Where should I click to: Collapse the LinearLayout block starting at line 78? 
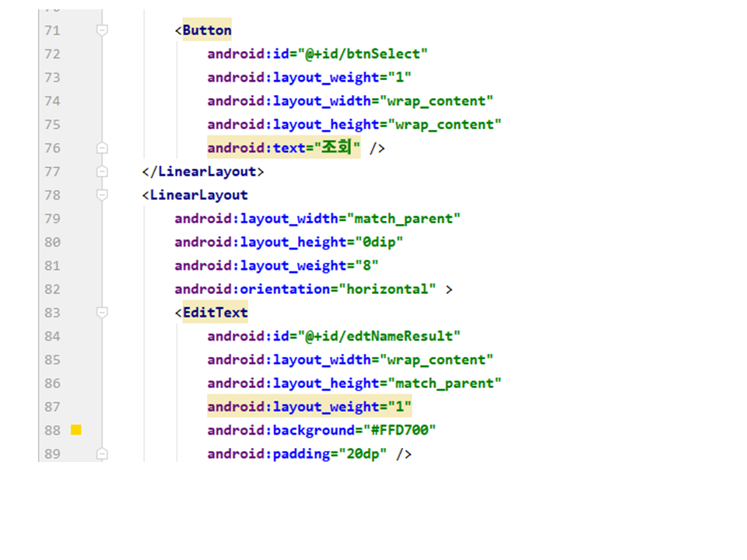tap(101, 194)
